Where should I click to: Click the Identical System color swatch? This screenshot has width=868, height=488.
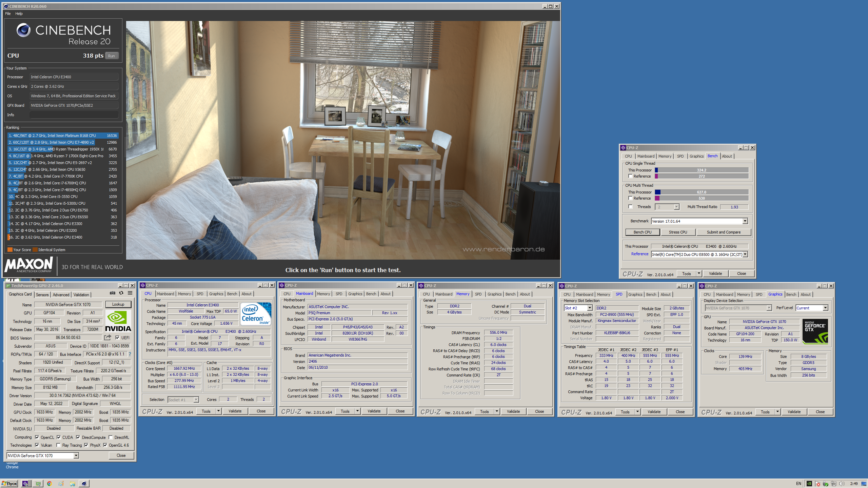tap(35, 250)
